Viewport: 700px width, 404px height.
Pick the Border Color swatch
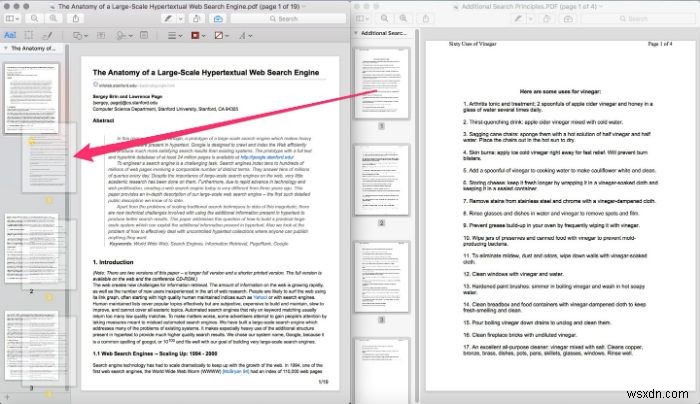198,35
